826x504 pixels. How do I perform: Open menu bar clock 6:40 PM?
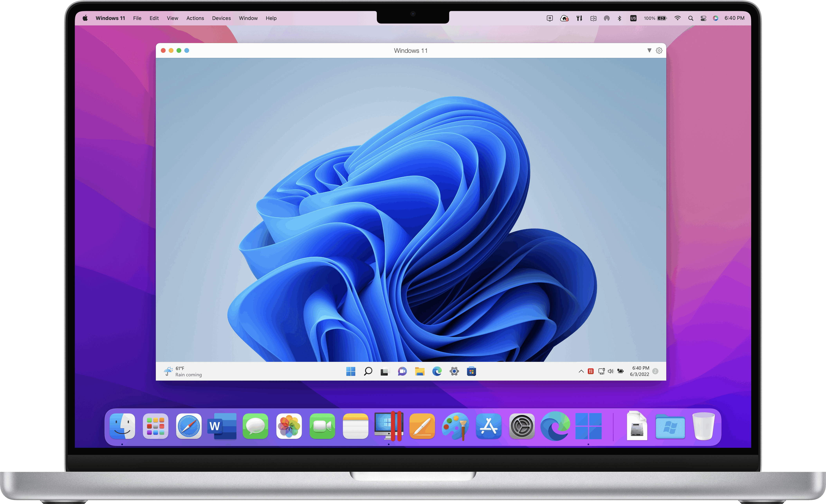(x=734, y=18)
